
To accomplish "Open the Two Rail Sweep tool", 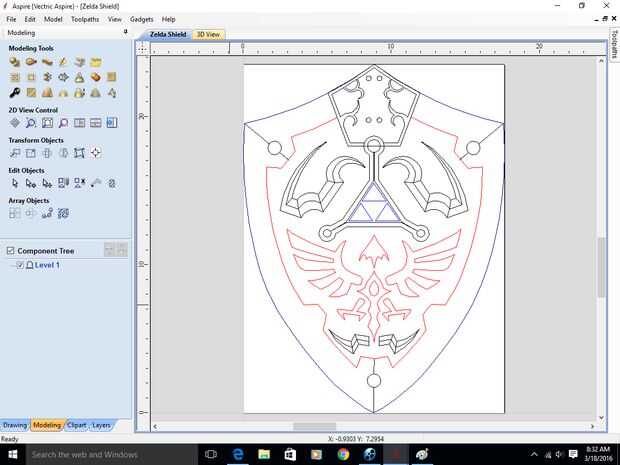I will click(x=31, y=62).
